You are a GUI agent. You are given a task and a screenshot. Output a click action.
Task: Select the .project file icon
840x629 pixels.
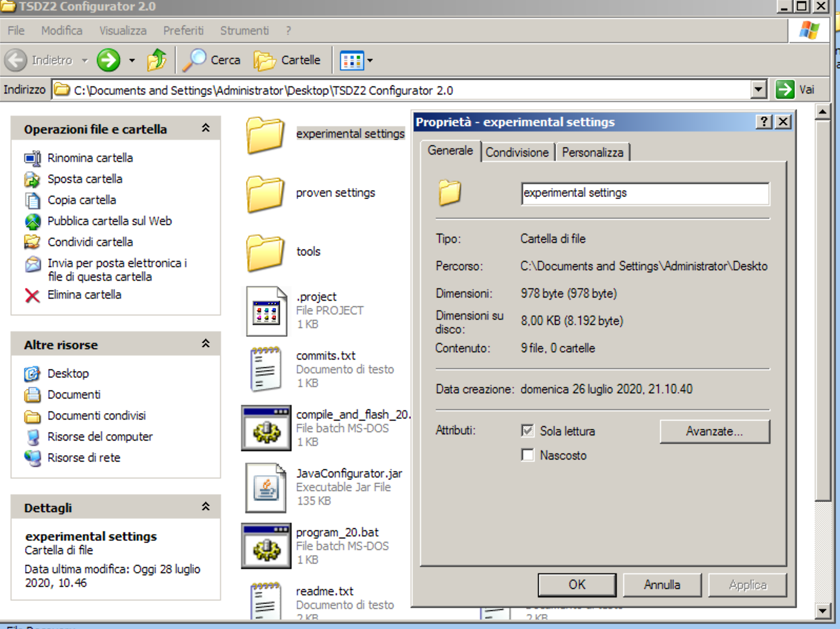coord(266,311)
